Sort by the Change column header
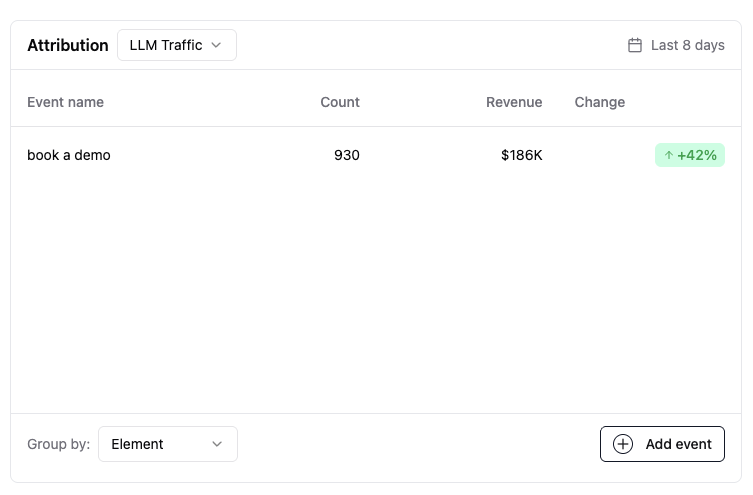 pos(600,102)
